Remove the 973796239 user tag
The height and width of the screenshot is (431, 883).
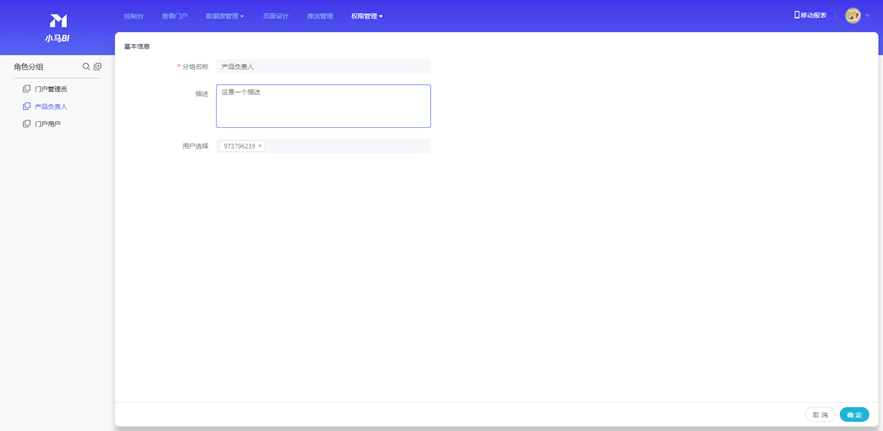pyautogui.click(x=260, y=146)
